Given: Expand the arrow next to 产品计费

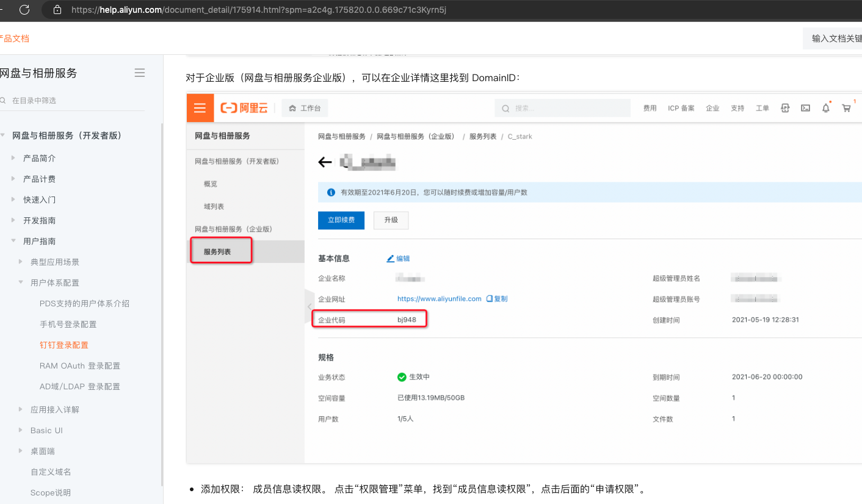Looking at the screenshot, I should pos(13,179).
